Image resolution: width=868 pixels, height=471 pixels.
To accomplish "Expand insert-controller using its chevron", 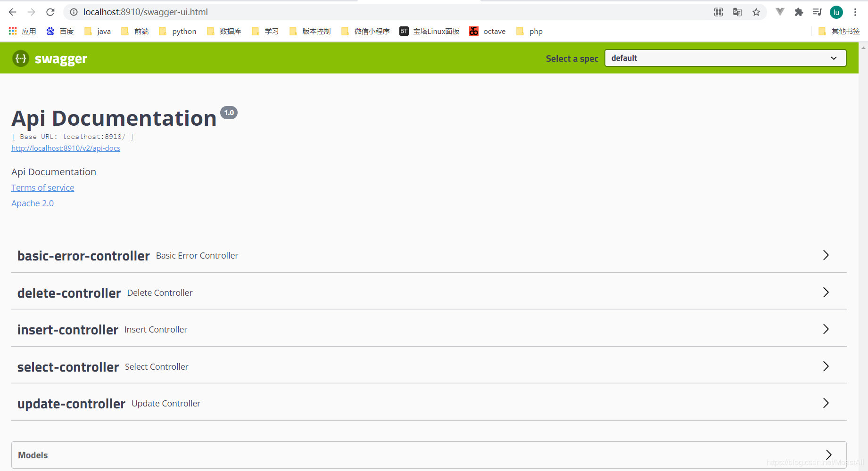I will 826,329.
